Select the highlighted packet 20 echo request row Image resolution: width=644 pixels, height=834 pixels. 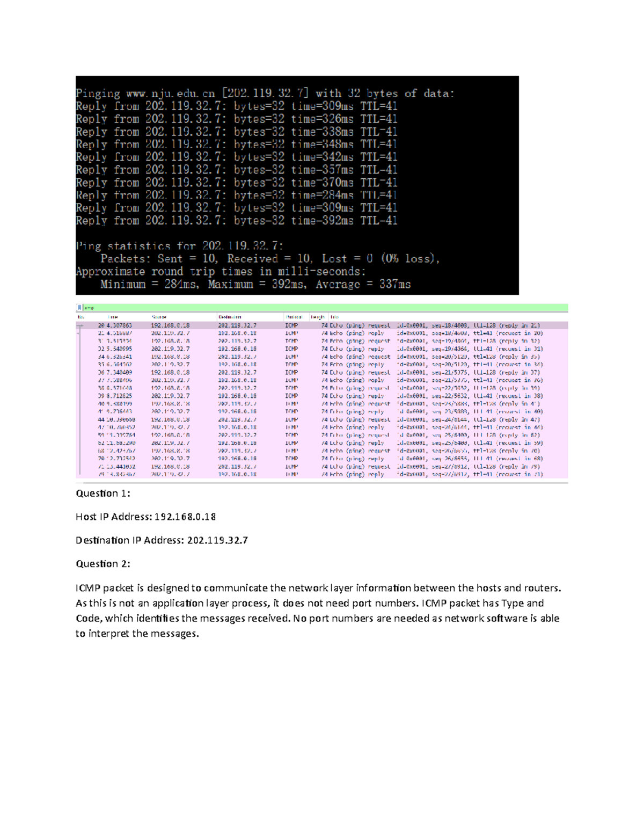click(x=268, y=324)
